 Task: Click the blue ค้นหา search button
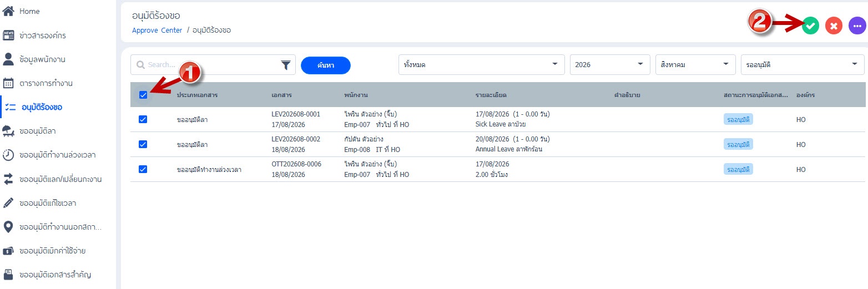point(326,65)
